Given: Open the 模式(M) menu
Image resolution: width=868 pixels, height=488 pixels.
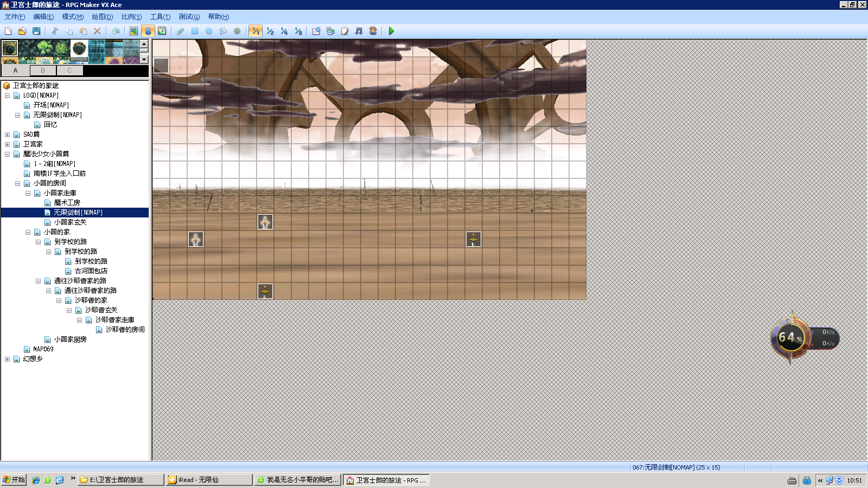Looking at the screenshot, I should click(73, 17).
